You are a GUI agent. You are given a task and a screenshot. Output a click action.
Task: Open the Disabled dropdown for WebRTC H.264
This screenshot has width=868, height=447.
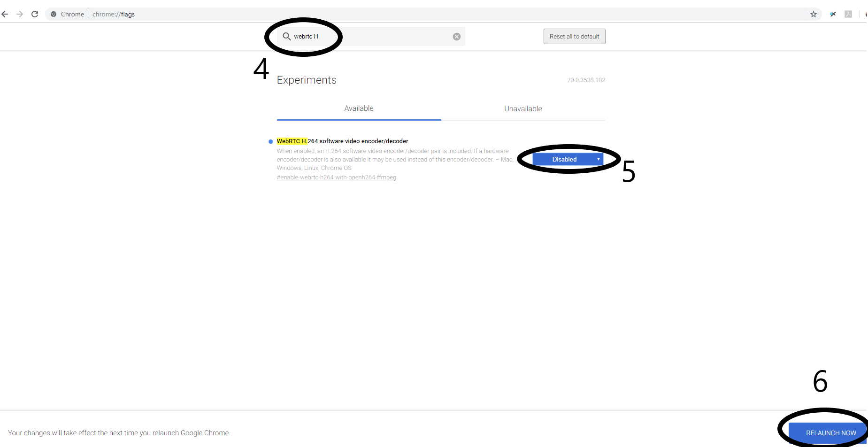point(564,159)
